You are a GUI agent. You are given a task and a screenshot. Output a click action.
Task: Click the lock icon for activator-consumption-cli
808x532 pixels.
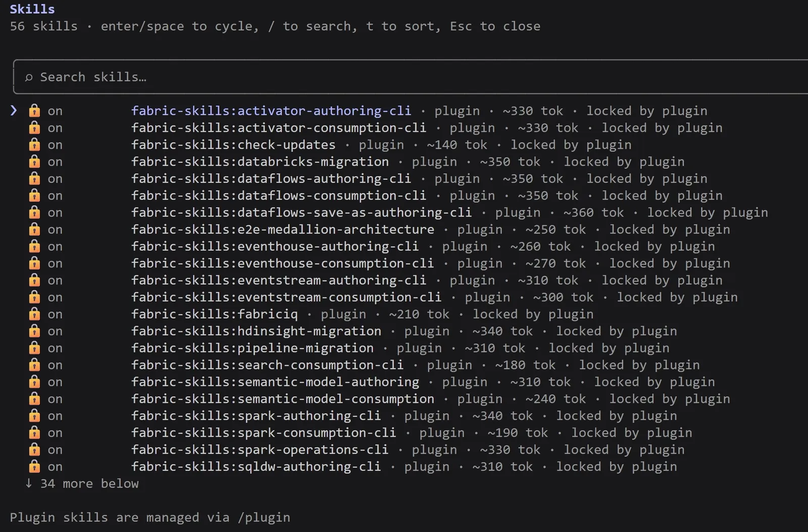34,128
